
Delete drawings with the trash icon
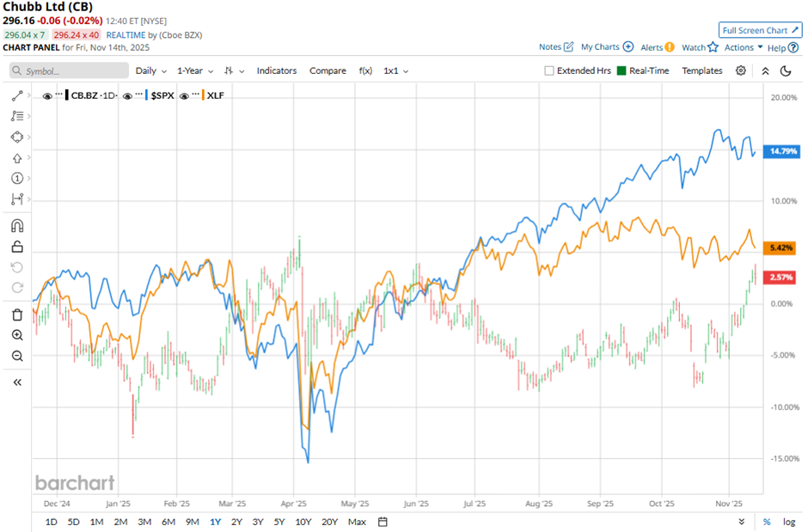(17, 315)
